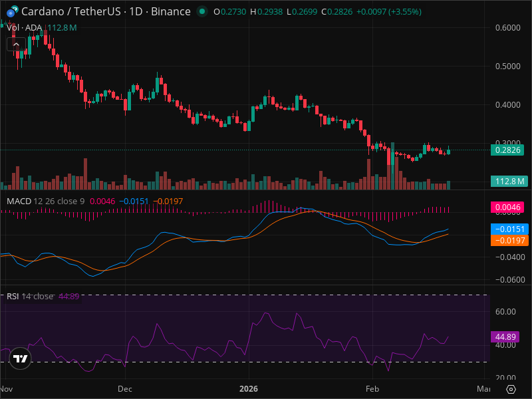This screenshot has width=532, height=399.
Task: Select the RSI 14 close legend
Action: pyautogui.click(x=30, y=296)
